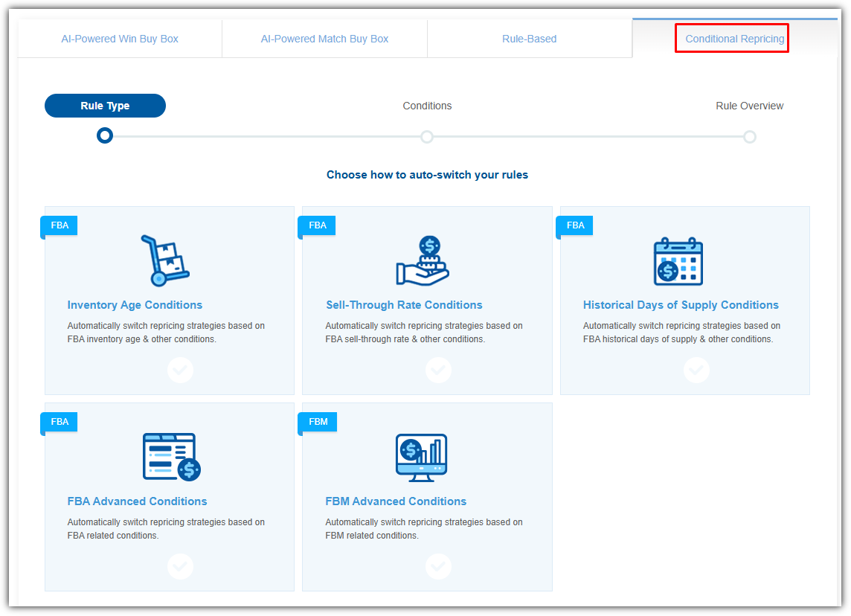
Task: Click the calendar Historical Days of Supply icon
Action: [678, 261]
